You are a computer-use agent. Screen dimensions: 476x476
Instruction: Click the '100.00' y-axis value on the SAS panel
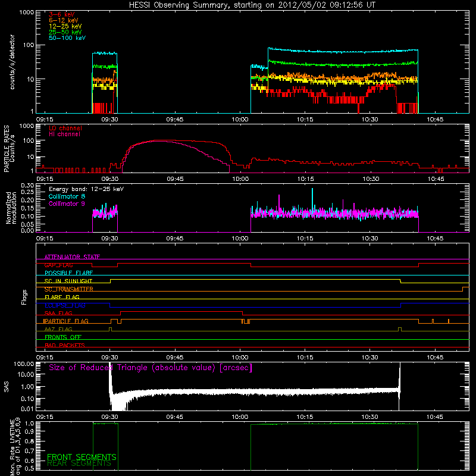(x=24, y=364)
